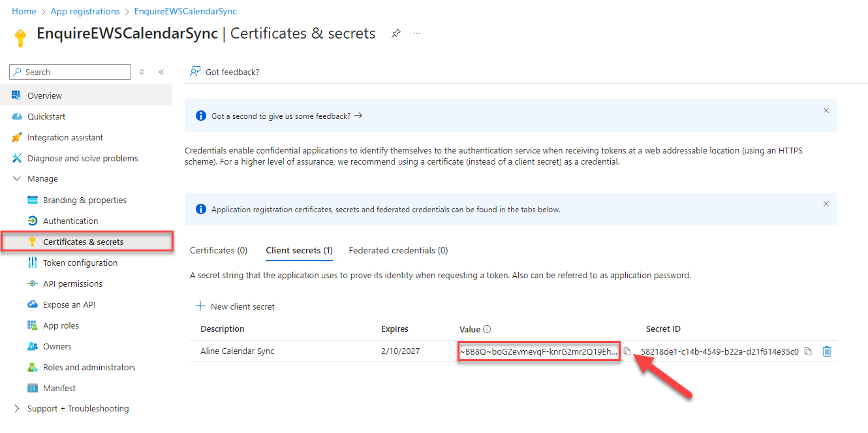The width and height of the screenshot is (868, 433).
Task: Click the Expose an API cloud icon
Action: click(x=32, y=304)
